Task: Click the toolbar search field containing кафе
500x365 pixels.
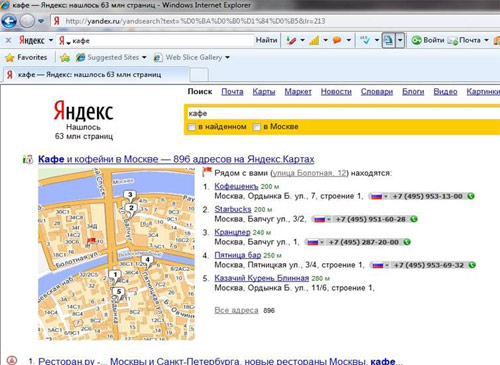Action: [155, 41]
